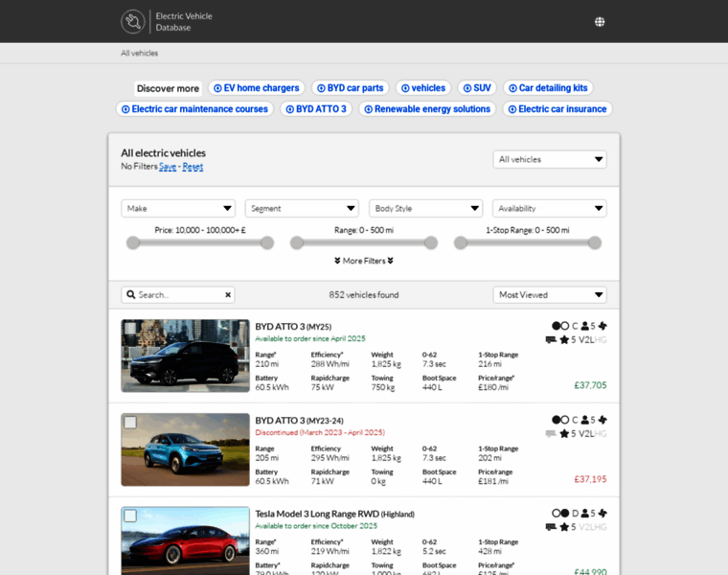728x575 pixels.
Task: Click seats person icon on Tesla Model 3
Action: 585,514
